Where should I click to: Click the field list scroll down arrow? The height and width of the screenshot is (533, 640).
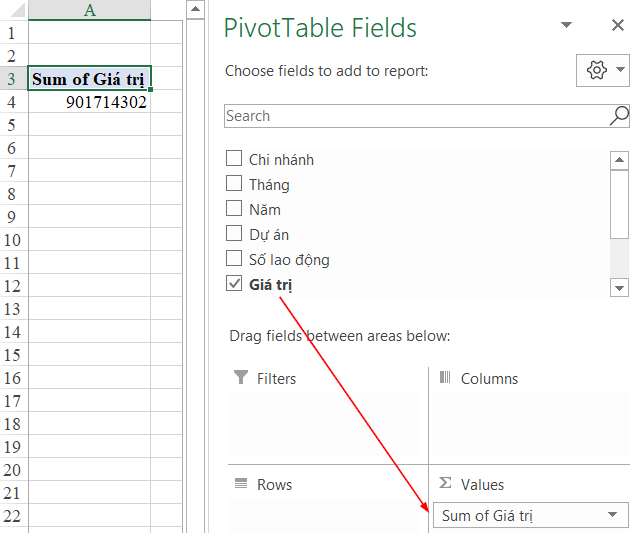[619, 288]
